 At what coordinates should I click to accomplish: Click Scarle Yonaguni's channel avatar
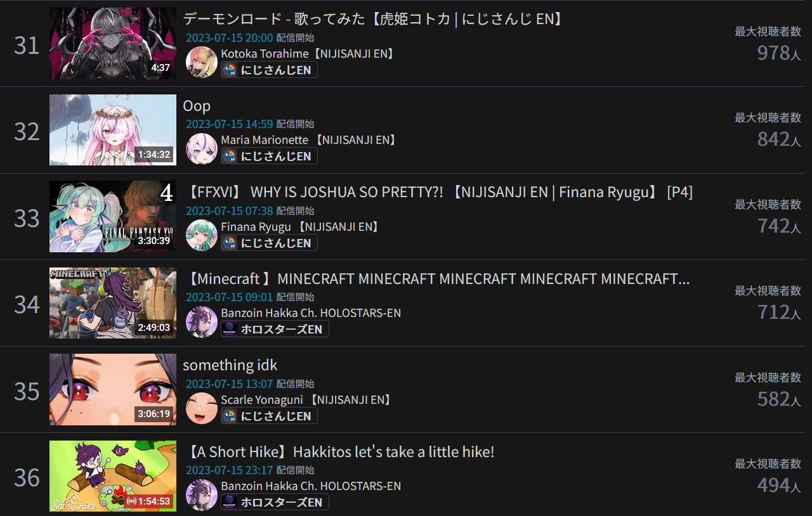(x=202, y=408)
